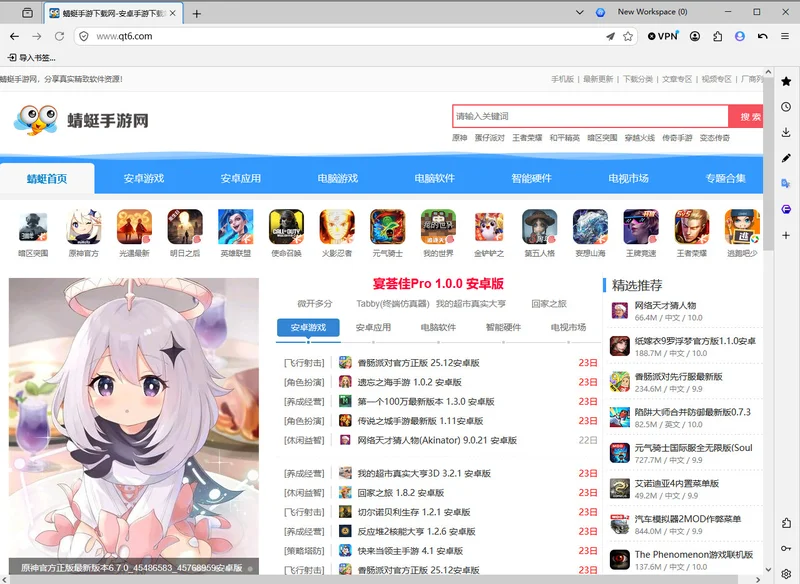Open the browser hamburger menu

(785, 36)
